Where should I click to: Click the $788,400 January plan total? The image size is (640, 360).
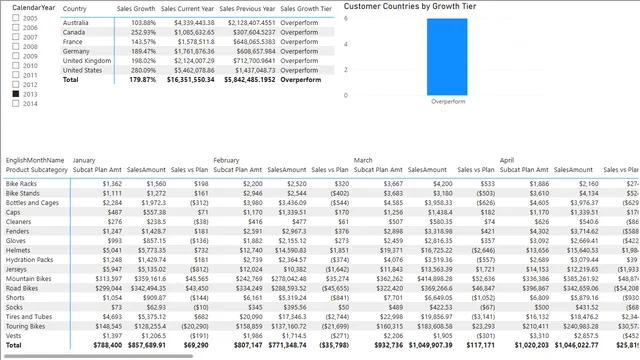108,345
